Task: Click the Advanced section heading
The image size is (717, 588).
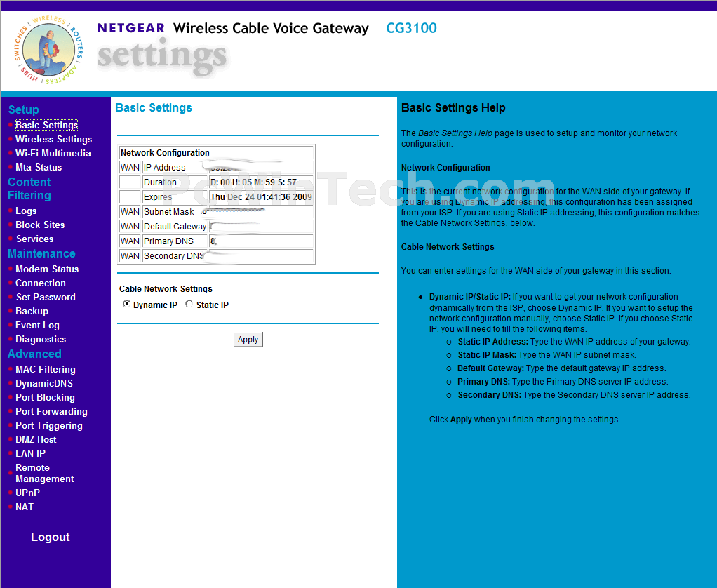Action: [35, 354]
